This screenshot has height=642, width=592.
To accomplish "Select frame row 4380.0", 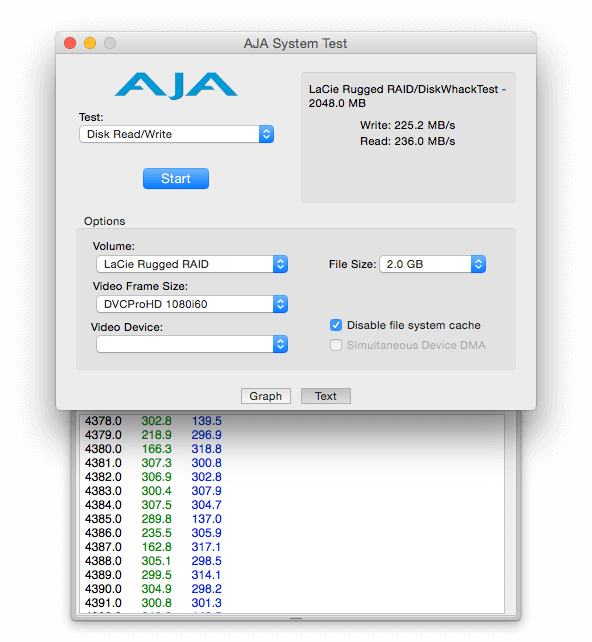I will 103,449.
